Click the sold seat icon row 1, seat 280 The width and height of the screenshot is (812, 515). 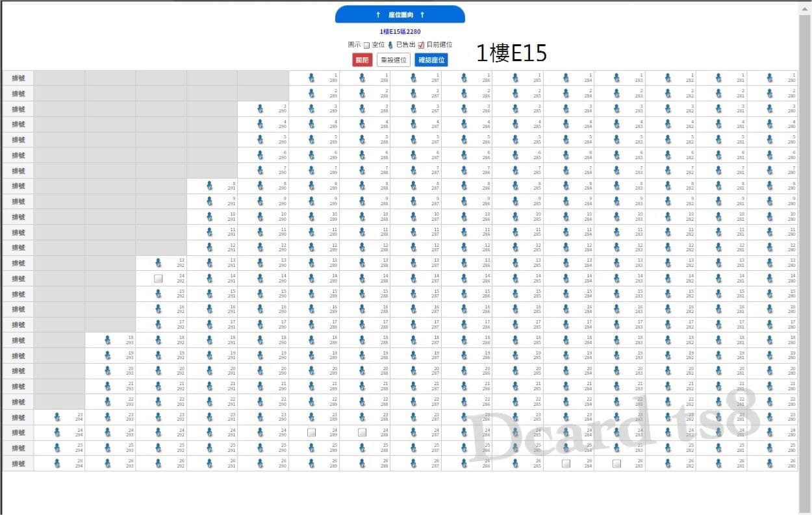(770, 78)
